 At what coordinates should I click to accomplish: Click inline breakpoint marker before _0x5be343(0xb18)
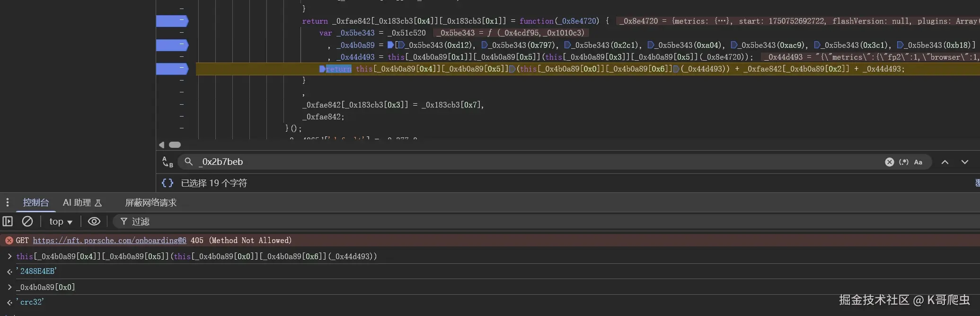click(x=901, y=45)
